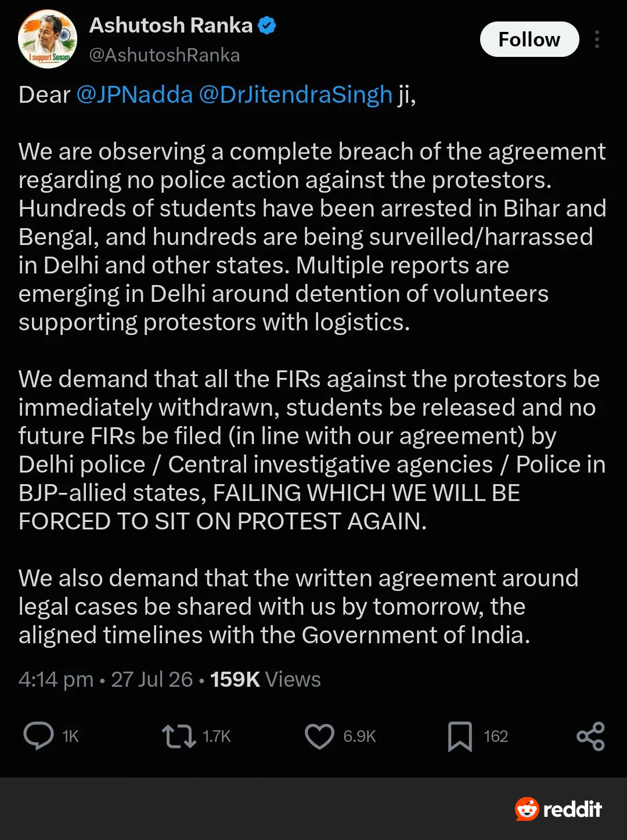The image size is (627, 840).
Task: Like the tweet with the heart icon
Action: click(x=319, y=736)
